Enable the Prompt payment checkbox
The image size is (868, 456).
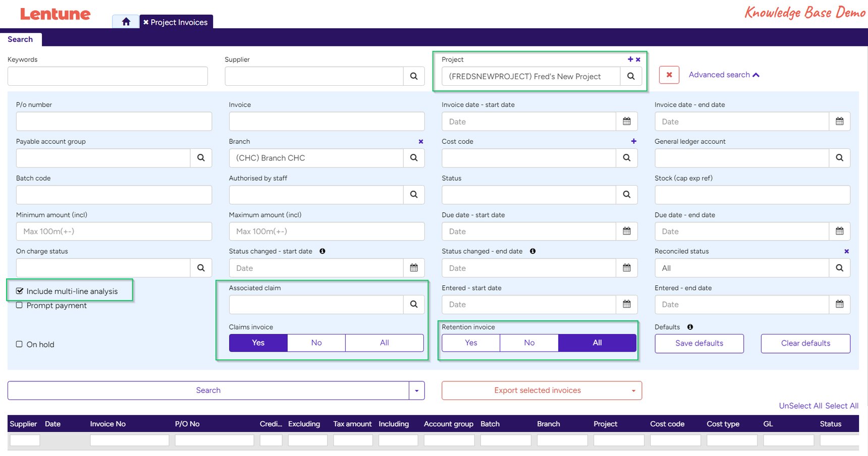19,305
